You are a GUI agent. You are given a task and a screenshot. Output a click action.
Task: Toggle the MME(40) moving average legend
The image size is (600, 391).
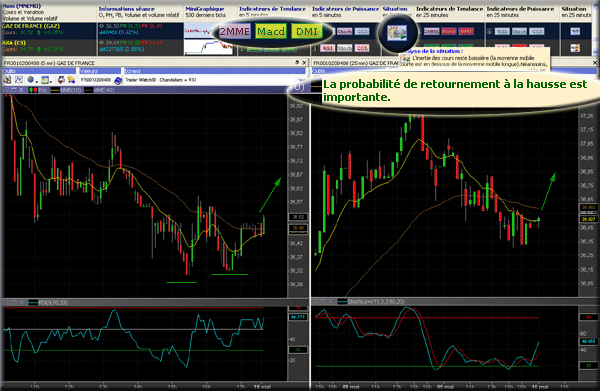(x=99, y=90)
